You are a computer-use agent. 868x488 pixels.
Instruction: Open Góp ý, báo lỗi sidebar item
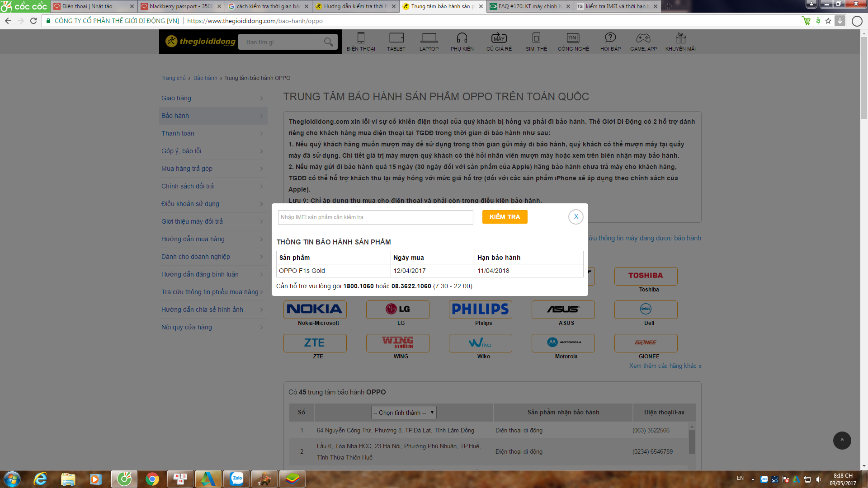tap(213, 151)
